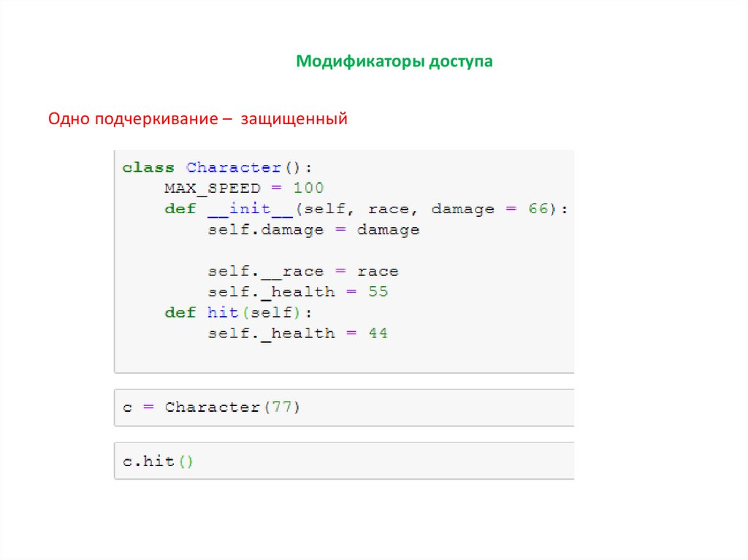Viewport: 748px width, 560px height.
Task: Click the 'c = Character(77)' cell
Action: [344, 407]
